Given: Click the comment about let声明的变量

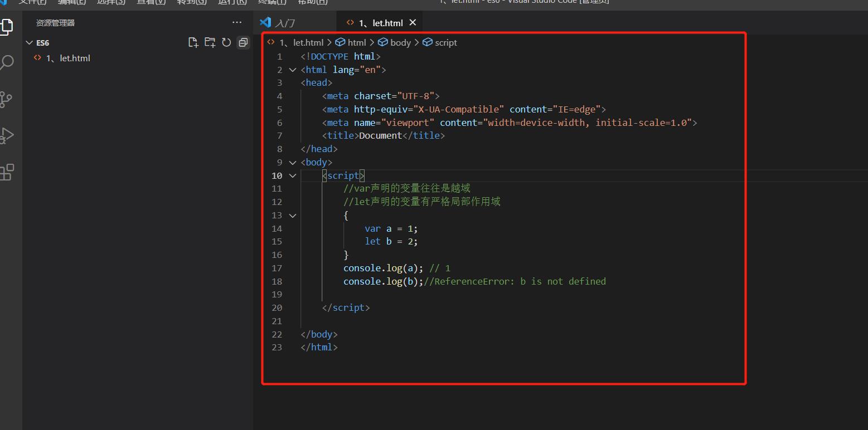Looking at the screenshot, I should pyautogui.click(x=422, y=202).
